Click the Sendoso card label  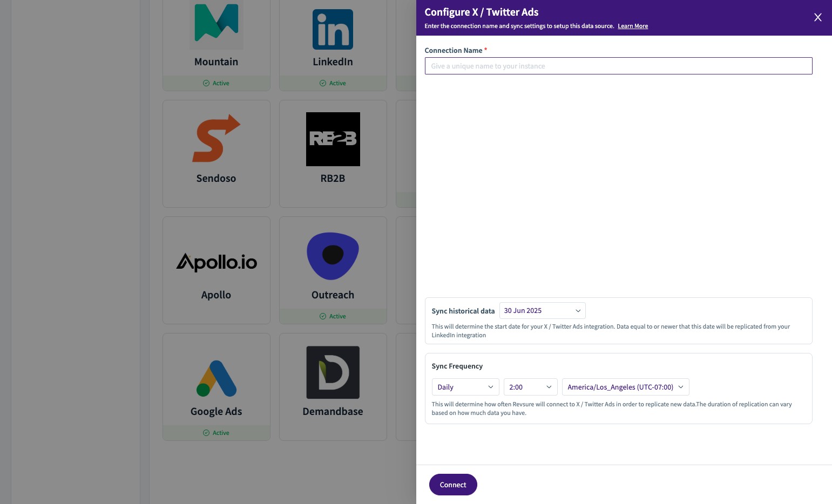point(216,178)
